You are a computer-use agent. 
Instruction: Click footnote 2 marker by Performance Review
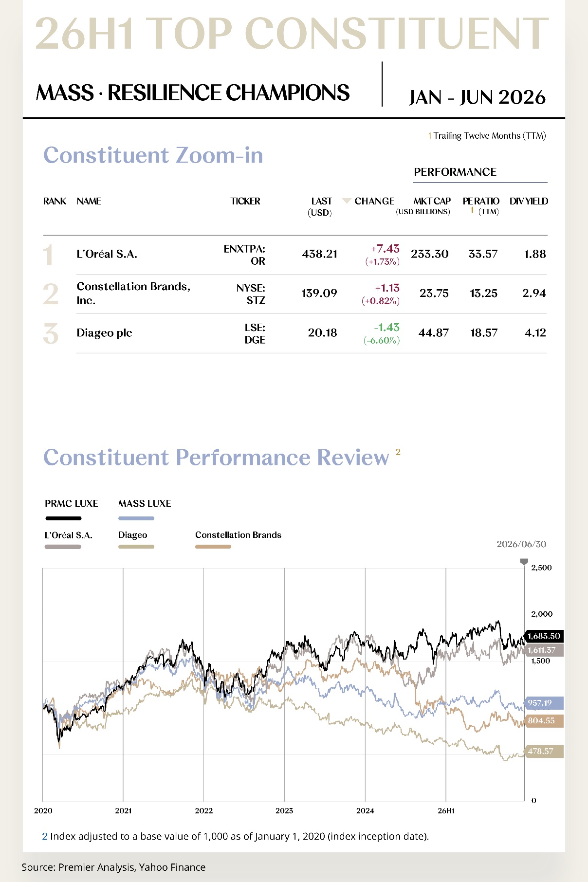point(398,452)
